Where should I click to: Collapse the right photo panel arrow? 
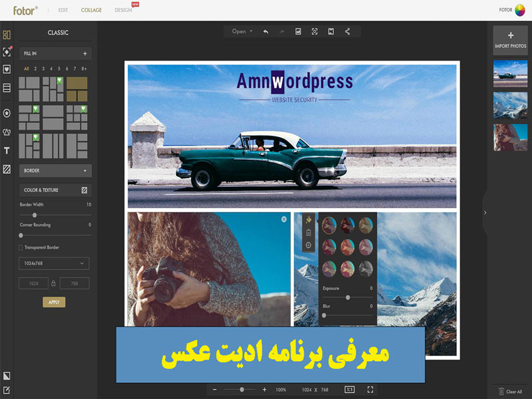coord(485,213)
